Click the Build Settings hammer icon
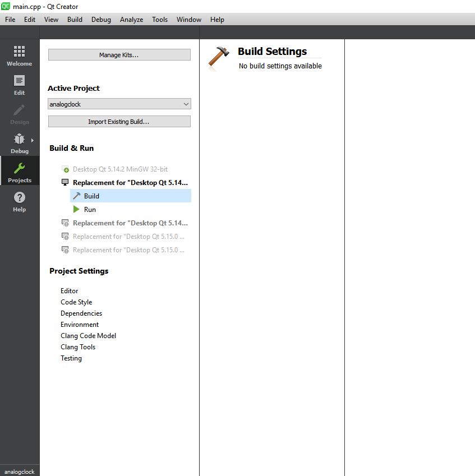Screen dimensions: 475x476 click(x=219, y=59)
